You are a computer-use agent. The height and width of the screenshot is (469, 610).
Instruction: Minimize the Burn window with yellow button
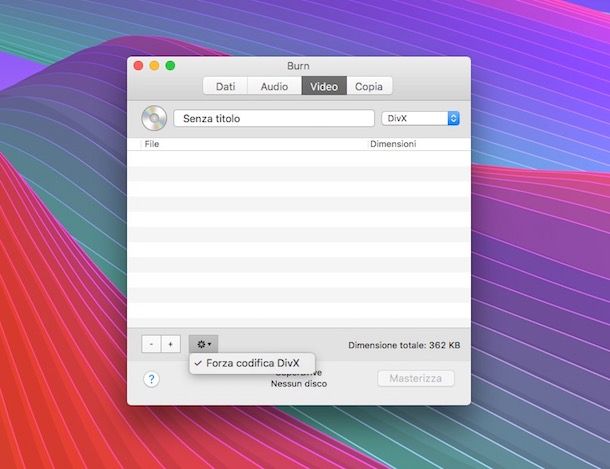[x=154, y=66]
